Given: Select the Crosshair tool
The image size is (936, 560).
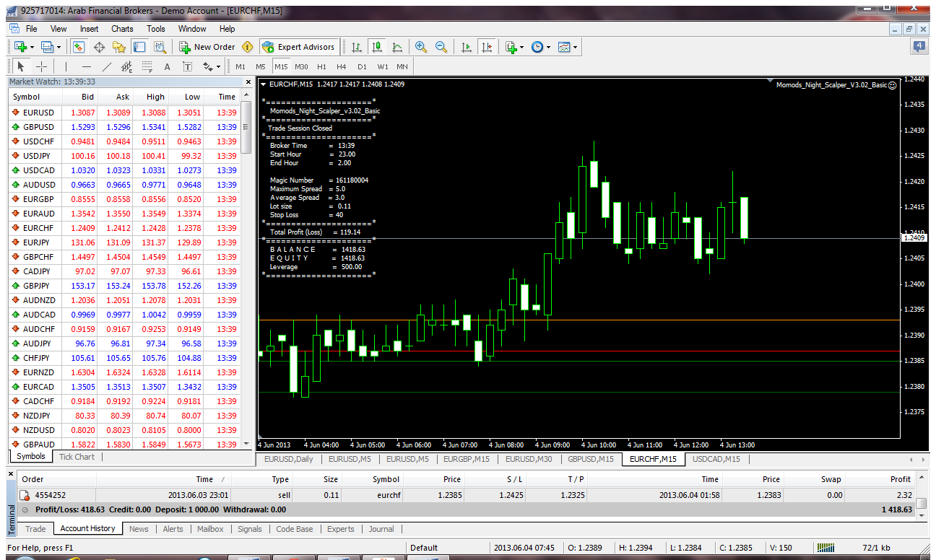Looking at the screenshot, I should coord(42,67).
